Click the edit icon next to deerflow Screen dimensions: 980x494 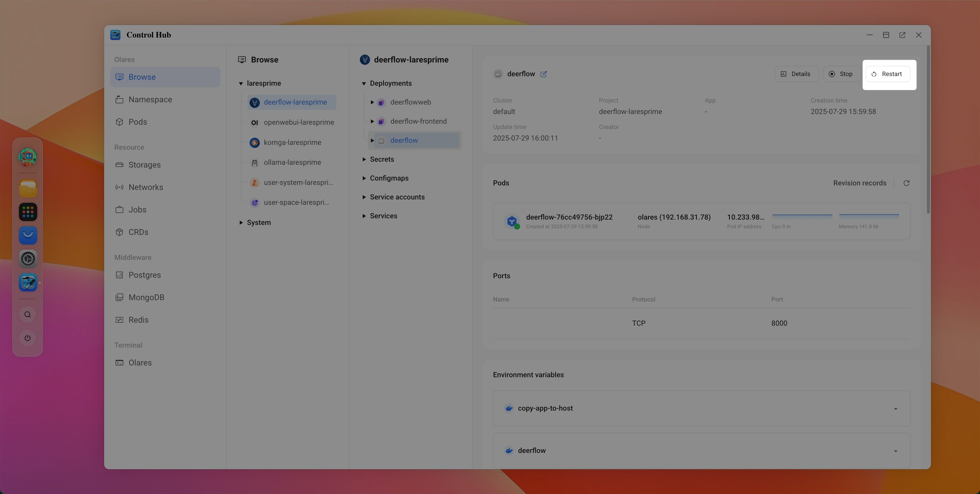pos(544,74)
